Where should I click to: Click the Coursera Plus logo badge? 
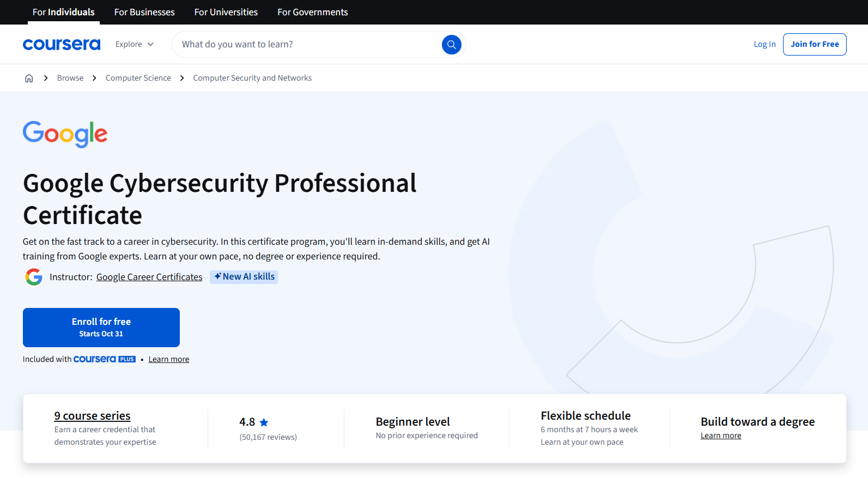click(105, 359)
